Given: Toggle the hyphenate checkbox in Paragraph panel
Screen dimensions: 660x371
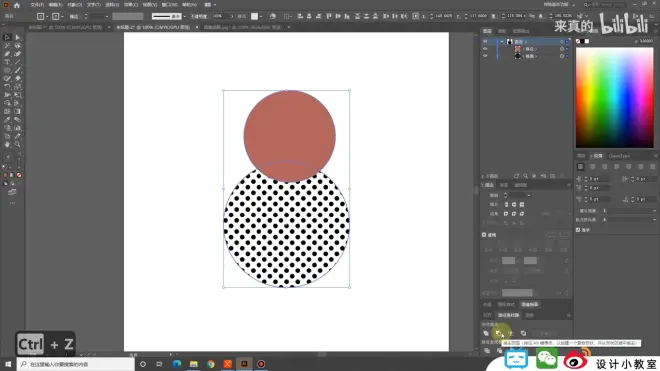Looking at the screenshot, I should pos(578,230).
